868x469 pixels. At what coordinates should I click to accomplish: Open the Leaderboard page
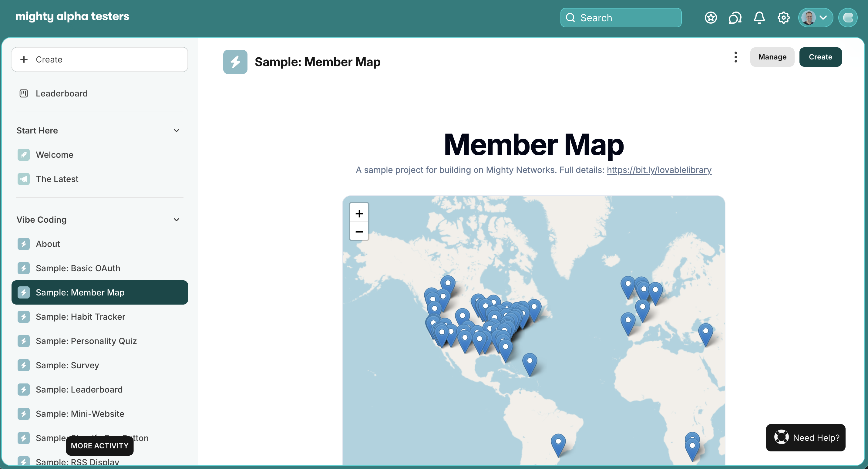click(x=100, y=93)
